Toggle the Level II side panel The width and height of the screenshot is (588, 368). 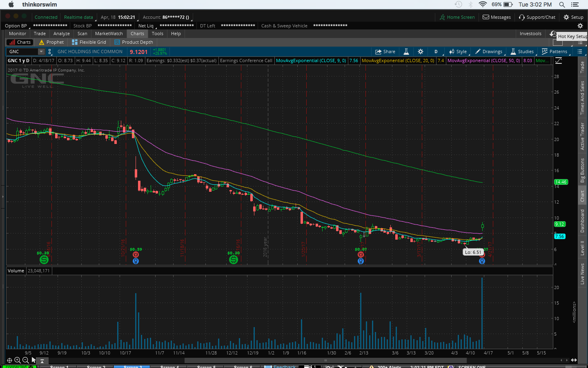pyautogui.click(x=583, y=248)
